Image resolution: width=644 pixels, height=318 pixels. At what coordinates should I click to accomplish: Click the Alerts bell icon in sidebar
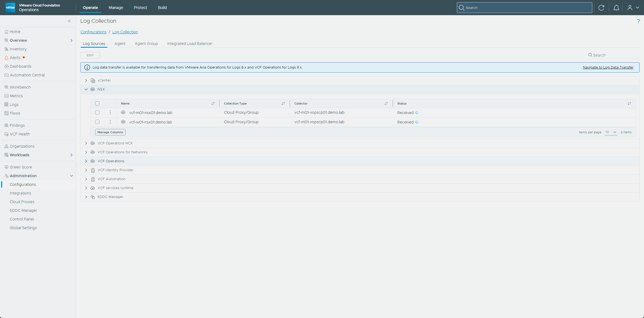coord(6,58)
